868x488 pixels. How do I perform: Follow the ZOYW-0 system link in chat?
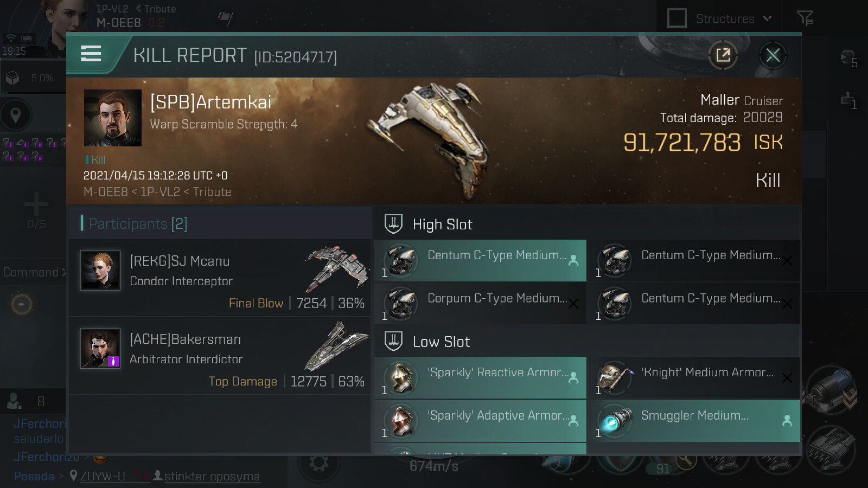103,476
